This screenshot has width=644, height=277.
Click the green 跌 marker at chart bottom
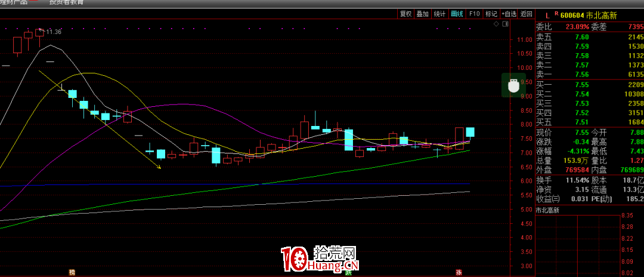tap(348, 272)
